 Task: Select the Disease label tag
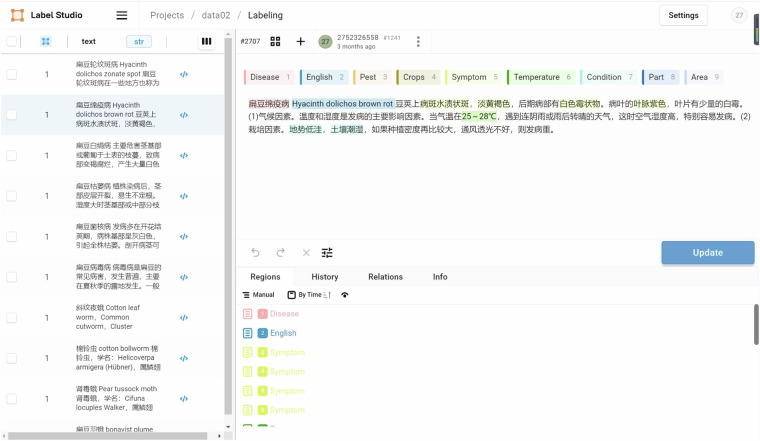tap(269, 77)
